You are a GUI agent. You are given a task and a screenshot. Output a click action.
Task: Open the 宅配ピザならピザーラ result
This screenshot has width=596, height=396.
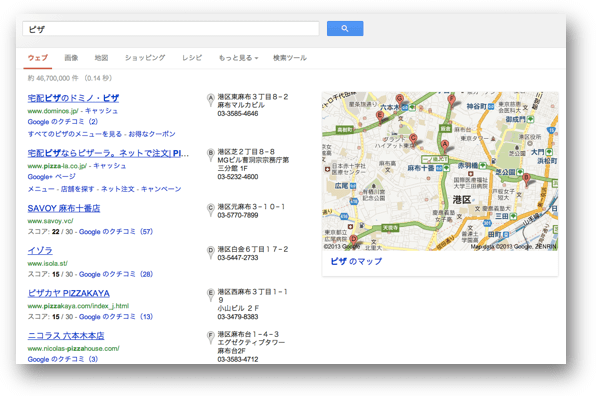(108, 153)
